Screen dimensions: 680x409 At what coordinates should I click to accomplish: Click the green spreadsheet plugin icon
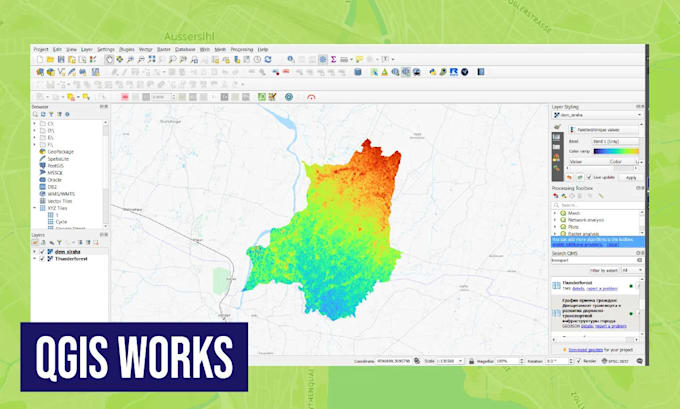tap(262, 97)
